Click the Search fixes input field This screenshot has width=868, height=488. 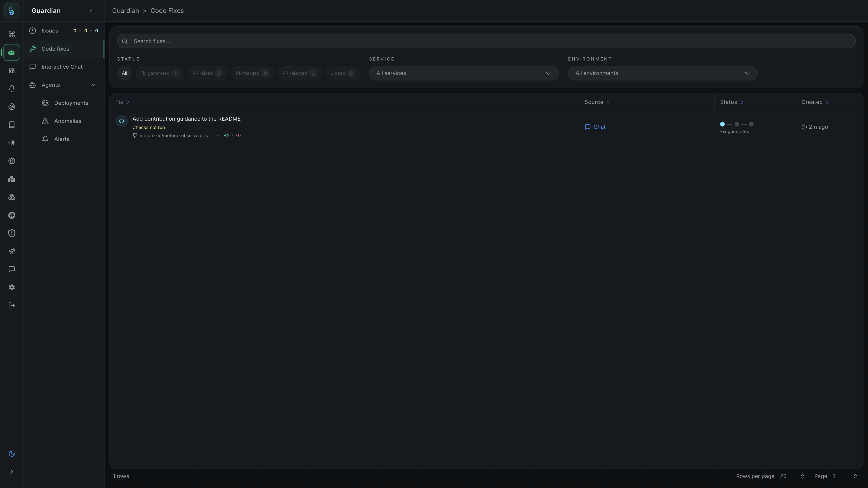[x=486, y=41]
